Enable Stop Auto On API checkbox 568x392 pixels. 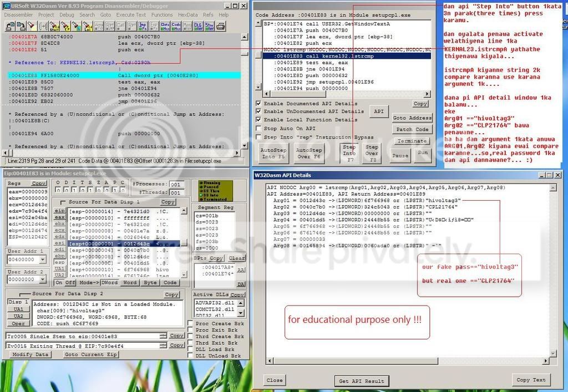point(258,129)
